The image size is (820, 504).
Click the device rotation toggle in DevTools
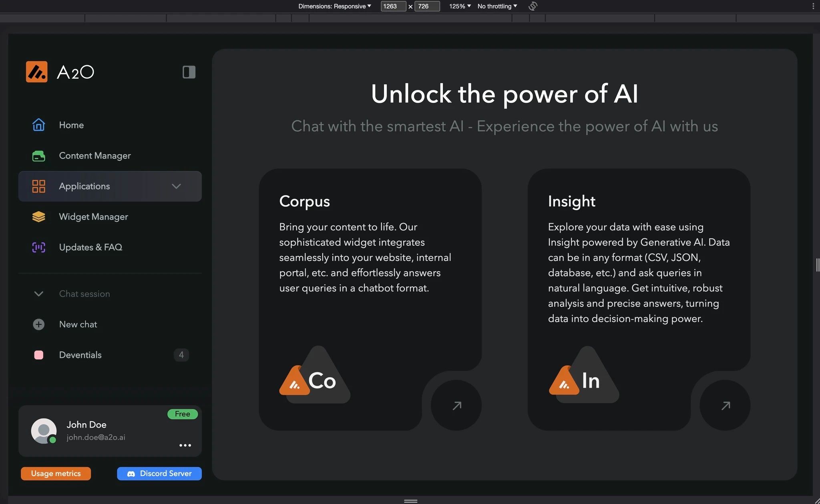tap(533, 6)
